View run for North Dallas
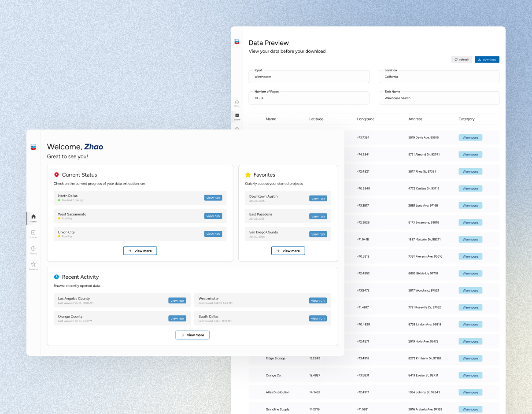532x414 pixels. click(x=213, y=198)
